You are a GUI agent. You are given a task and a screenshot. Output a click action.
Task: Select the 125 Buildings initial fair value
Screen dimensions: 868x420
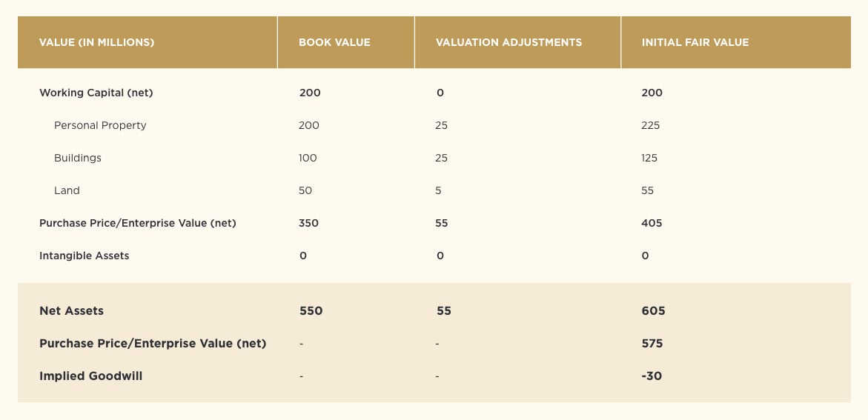point(649,159)
